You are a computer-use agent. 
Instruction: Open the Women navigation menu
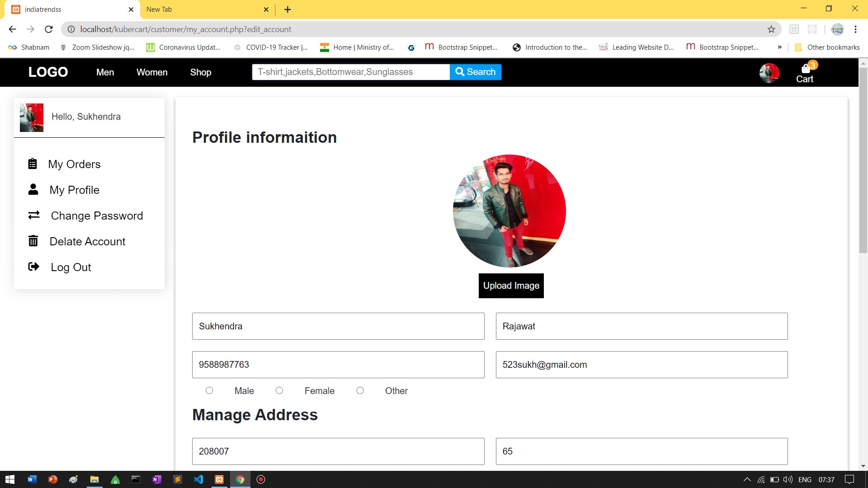pos(152,72)
